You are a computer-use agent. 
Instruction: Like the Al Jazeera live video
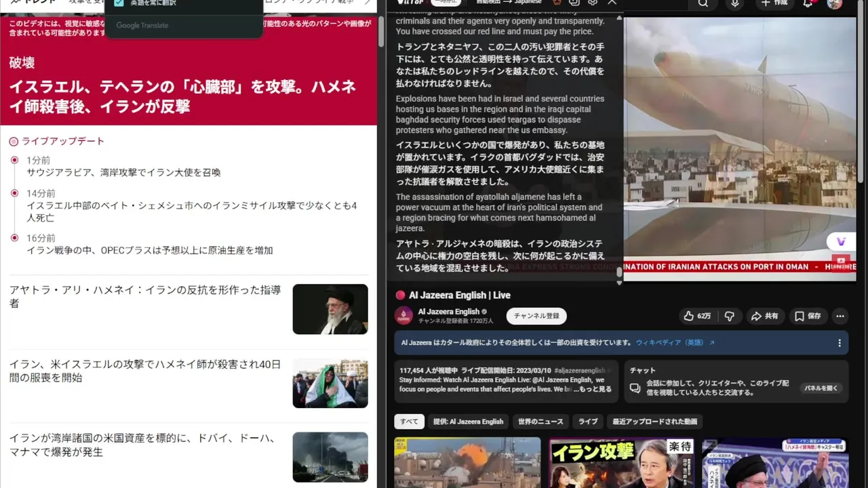click(697, 316)
